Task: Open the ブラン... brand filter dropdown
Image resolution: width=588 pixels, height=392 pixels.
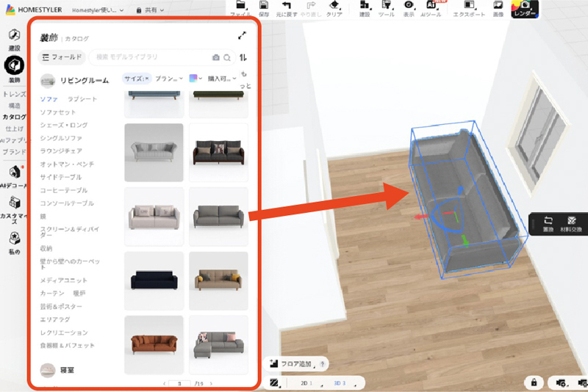Action: (169, 79)
